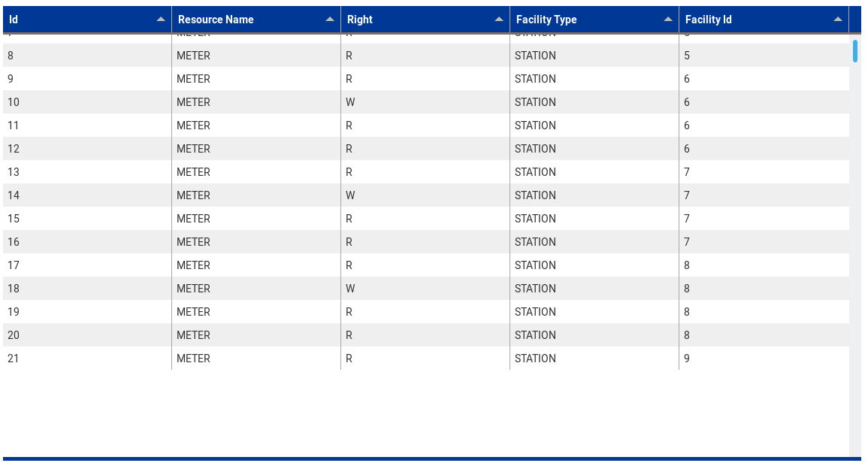The image size is (868, 466).
Task: Sort by Facility Id arrow icon
Action: (837, 20)
